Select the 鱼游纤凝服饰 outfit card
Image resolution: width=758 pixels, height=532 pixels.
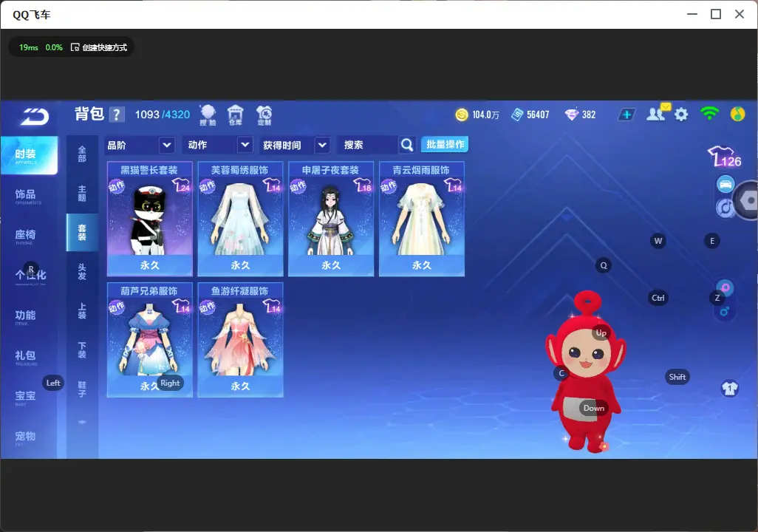click(240, 339)
